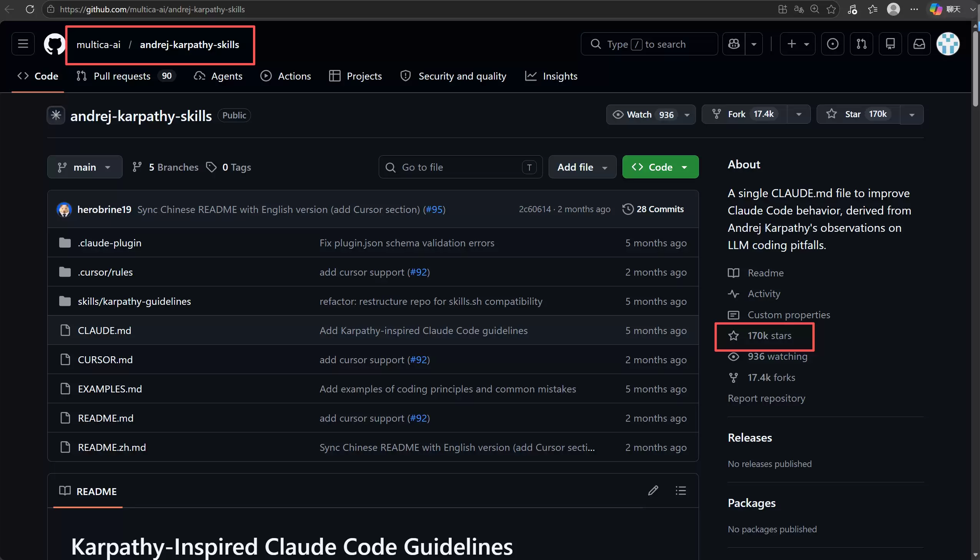Open the Issues icon in header
The width and height of the screenshot is (980, 560).
(833, 44)
